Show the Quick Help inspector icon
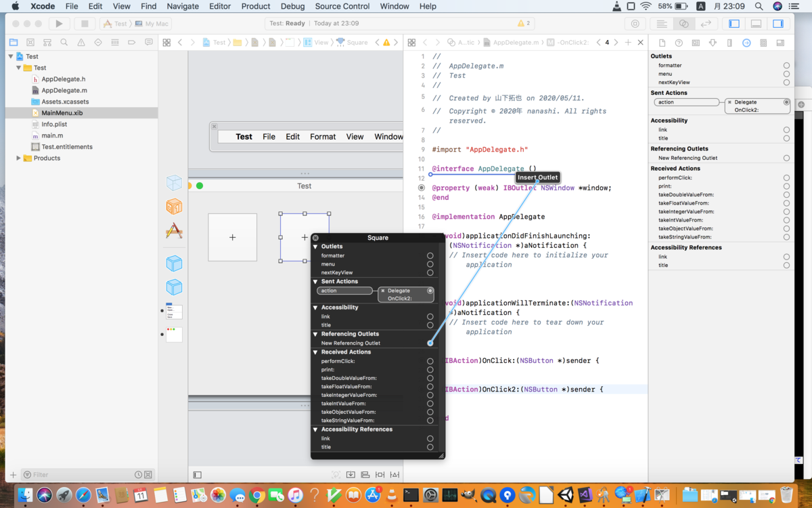Screen dimensions: 812x508 pos(678,43)
